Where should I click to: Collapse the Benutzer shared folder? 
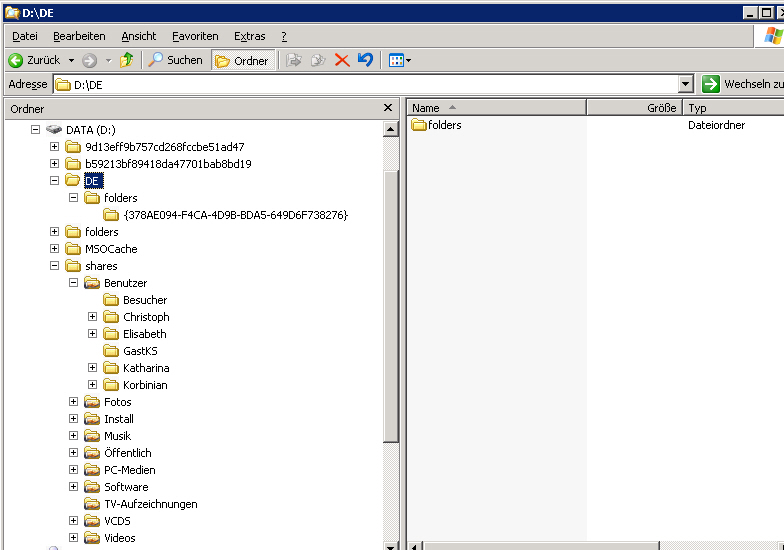(73, 282)
